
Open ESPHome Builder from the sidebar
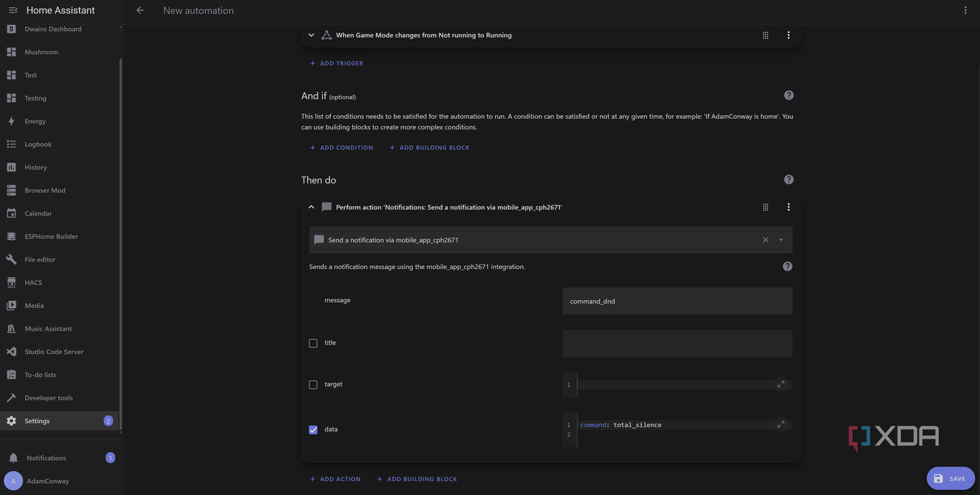click(60, 237)
